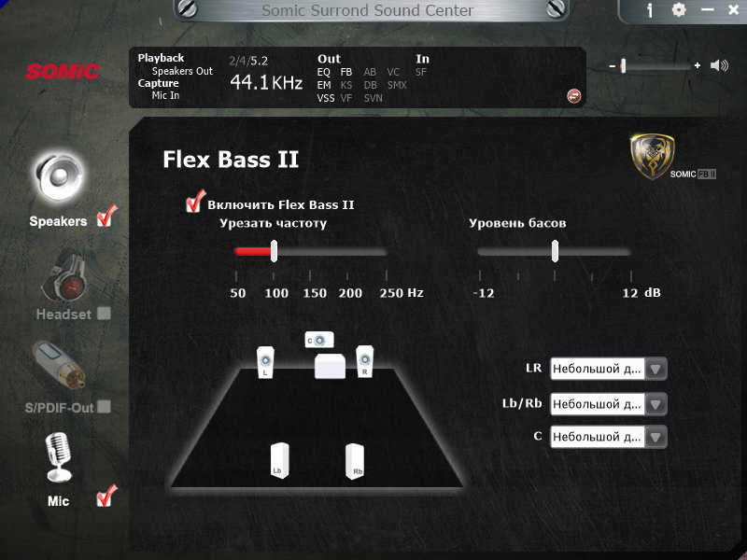Toggle the Headset checkbox

[104, 313]
